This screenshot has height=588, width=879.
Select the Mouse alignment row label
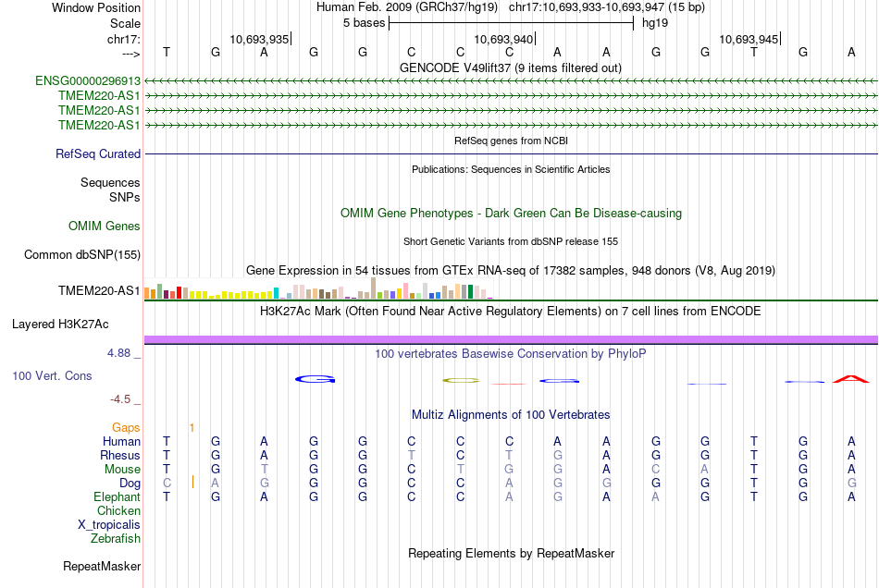122,470
